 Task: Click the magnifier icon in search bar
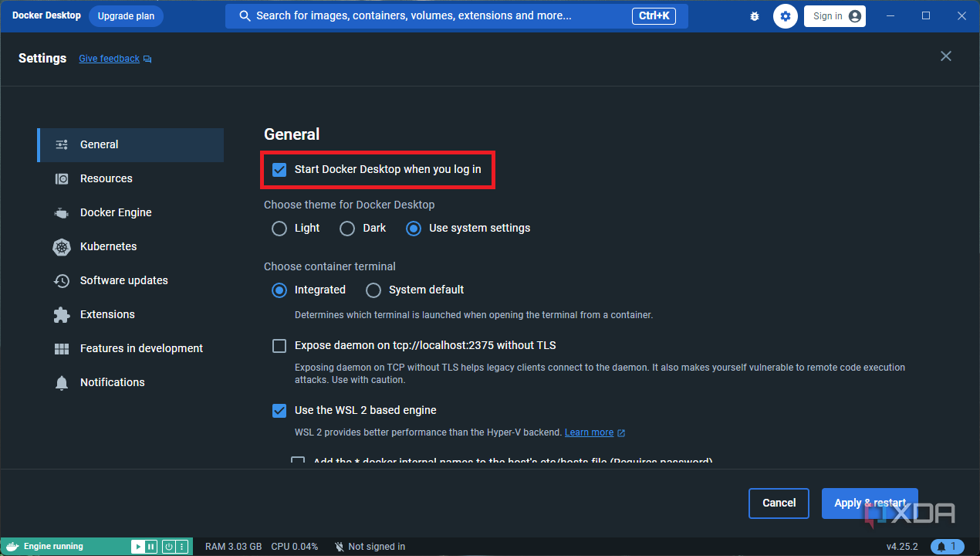click(245, 15)
